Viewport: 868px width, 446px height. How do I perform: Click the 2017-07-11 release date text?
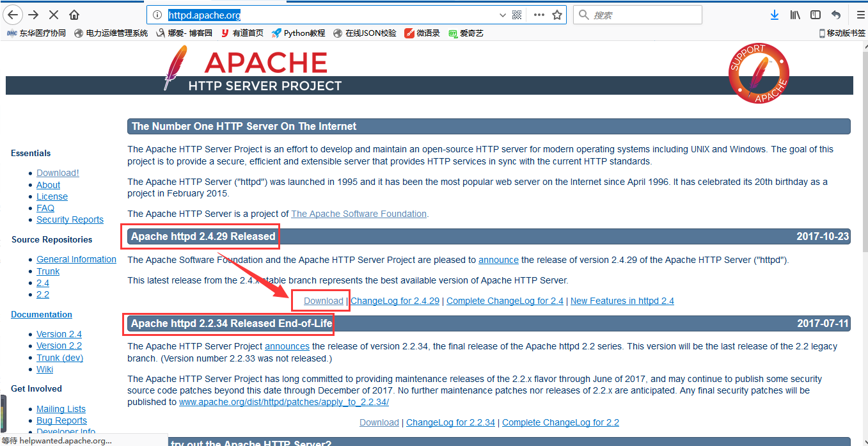[823, 323]
